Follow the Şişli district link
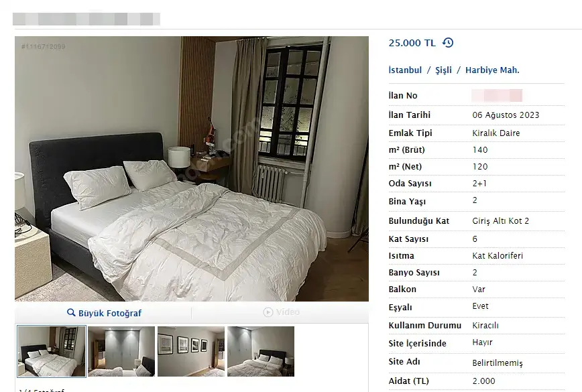This screenshot has width=582, height=392. pyautogui.click(x=444, y=70)
